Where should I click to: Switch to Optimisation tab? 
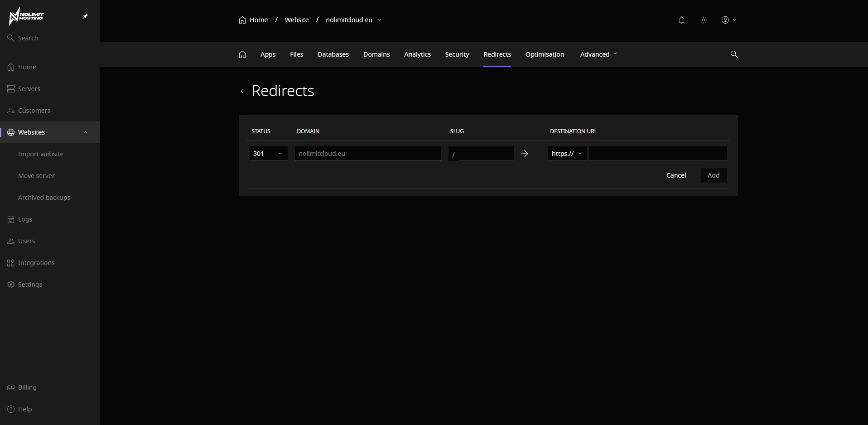(x=545, y=54)
